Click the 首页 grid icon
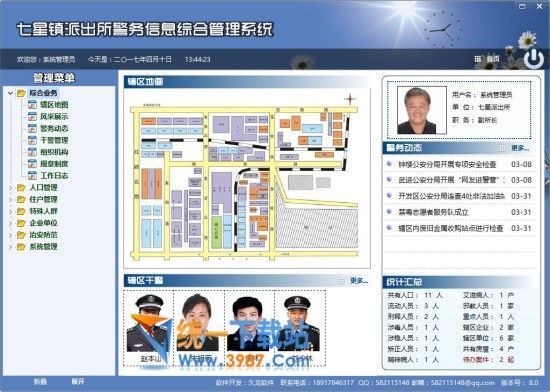This screenshot has width=550, height=392. [x=478, y=59]
